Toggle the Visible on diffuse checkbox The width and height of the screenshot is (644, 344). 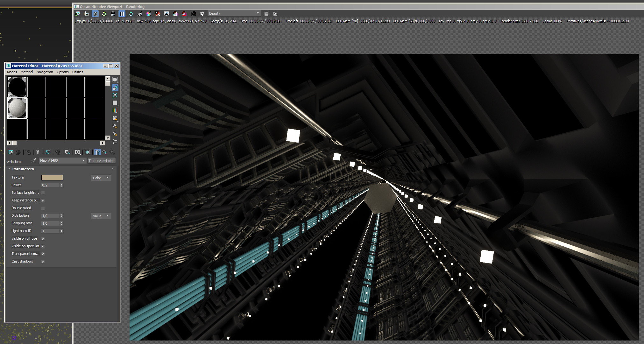point(43,239)
